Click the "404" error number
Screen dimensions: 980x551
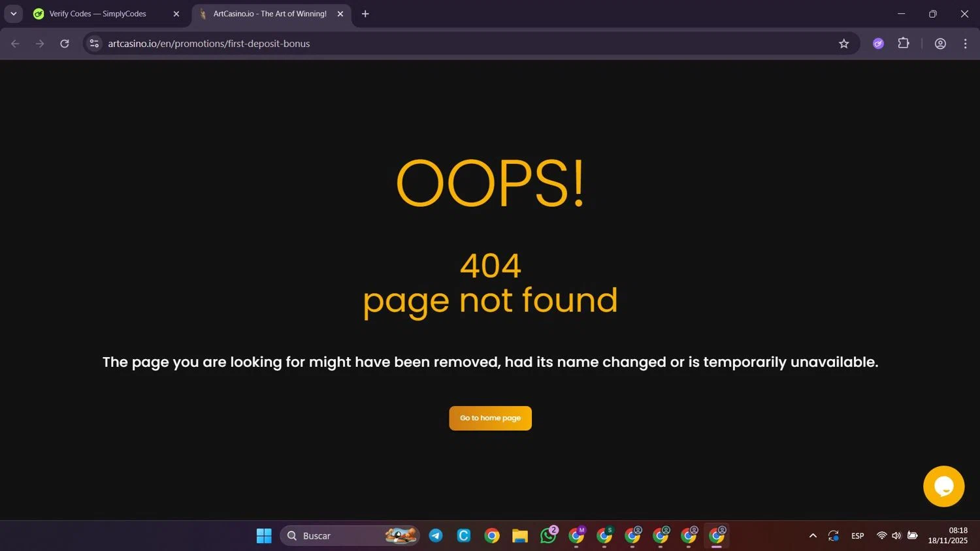point(490,266)
